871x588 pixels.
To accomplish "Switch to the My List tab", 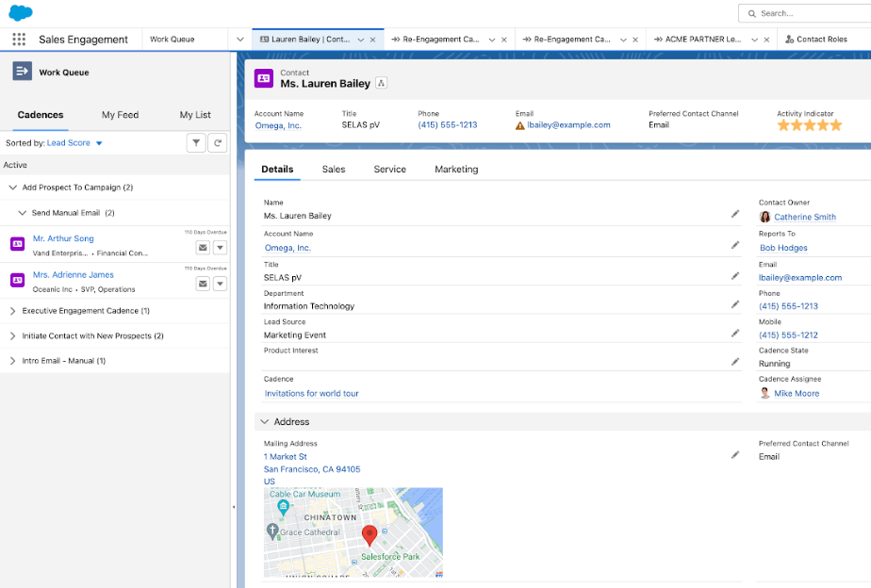I will pos(195,115).
